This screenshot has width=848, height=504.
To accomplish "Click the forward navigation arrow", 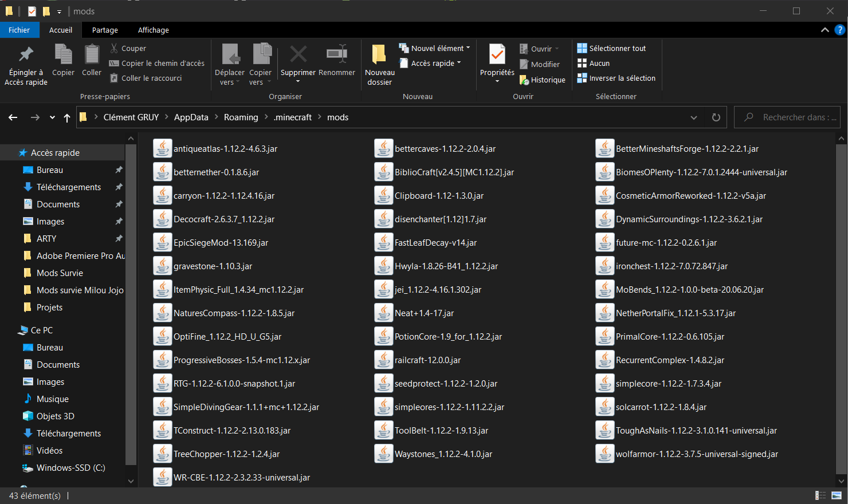I will (35, 117).
